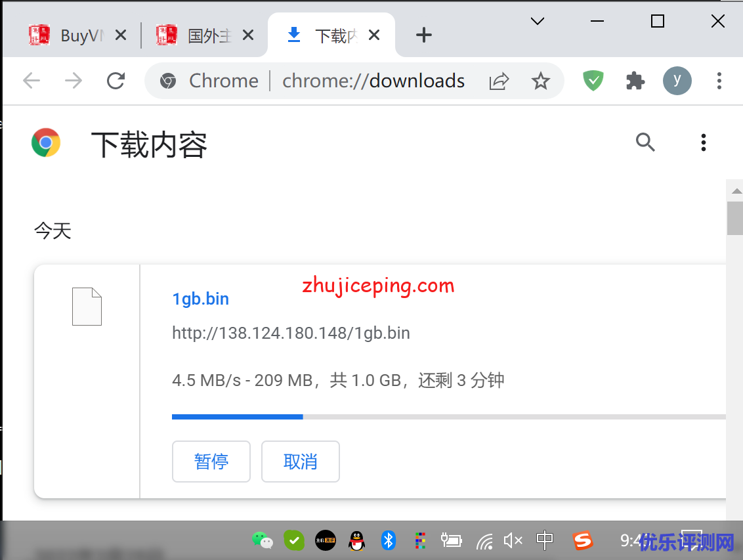Click the page scrollbar thumb

pyautogui.click(x=735, y=218)
